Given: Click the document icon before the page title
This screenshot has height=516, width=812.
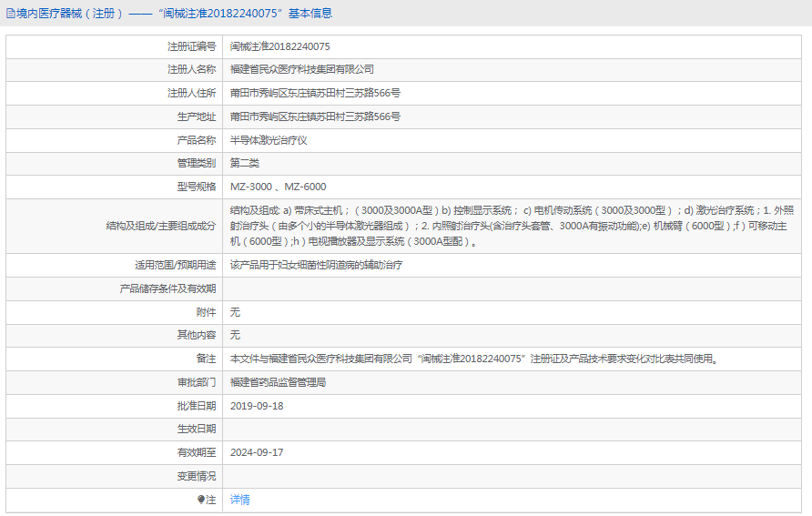Looking at the screenshot, I should coord(10,14).
